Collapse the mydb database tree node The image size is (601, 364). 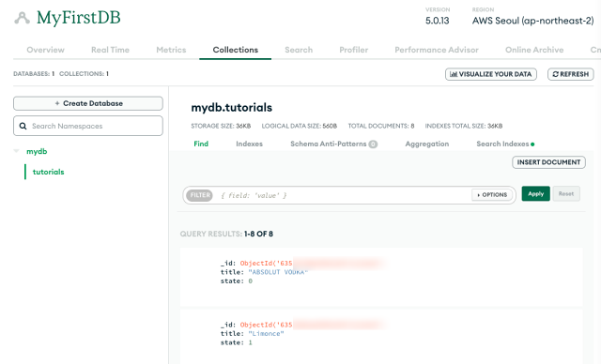click(17, 151)
